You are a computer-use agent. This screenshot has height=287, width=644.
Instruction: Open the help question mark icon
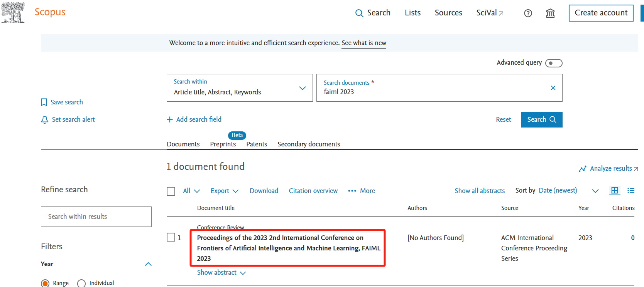click(x=528, y=13)
